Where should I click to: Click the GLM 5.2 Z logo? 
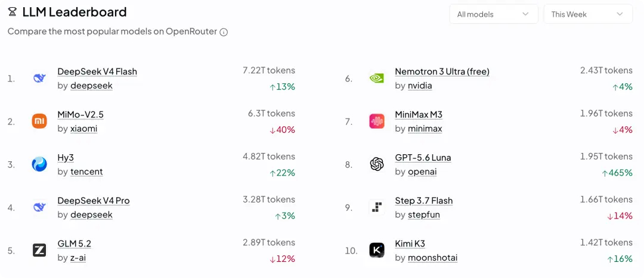[x=39, y=249]
